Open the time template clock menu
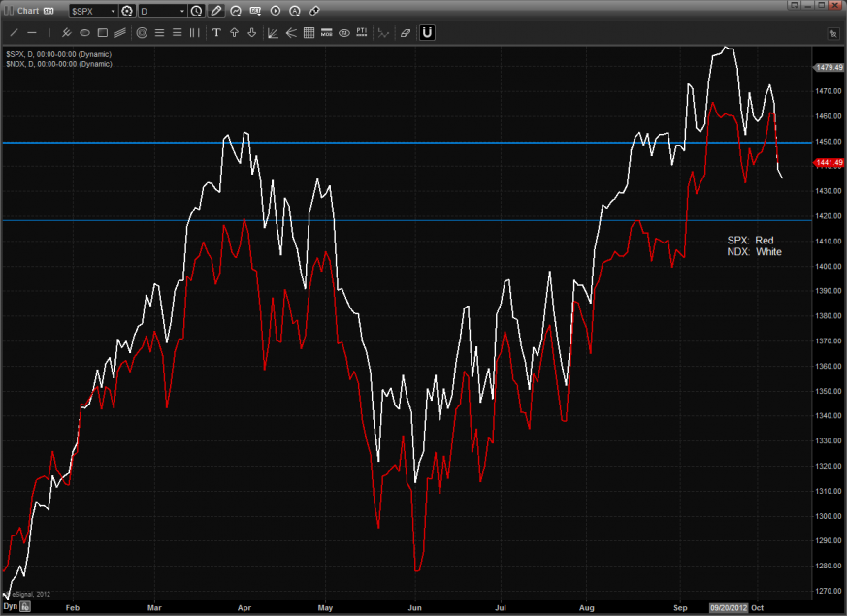 197,11
